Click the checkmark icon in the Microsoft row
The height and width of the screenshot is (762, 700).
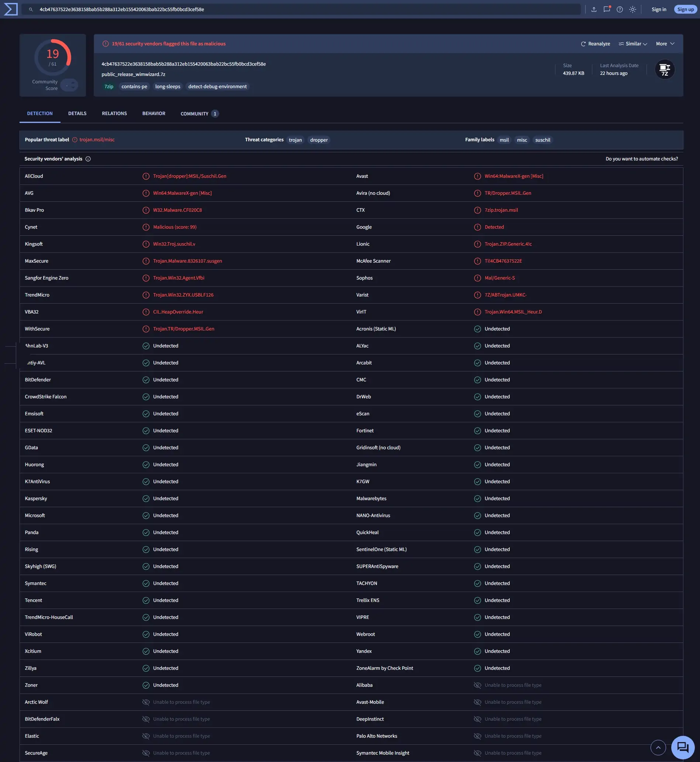(x=146, y=516)
